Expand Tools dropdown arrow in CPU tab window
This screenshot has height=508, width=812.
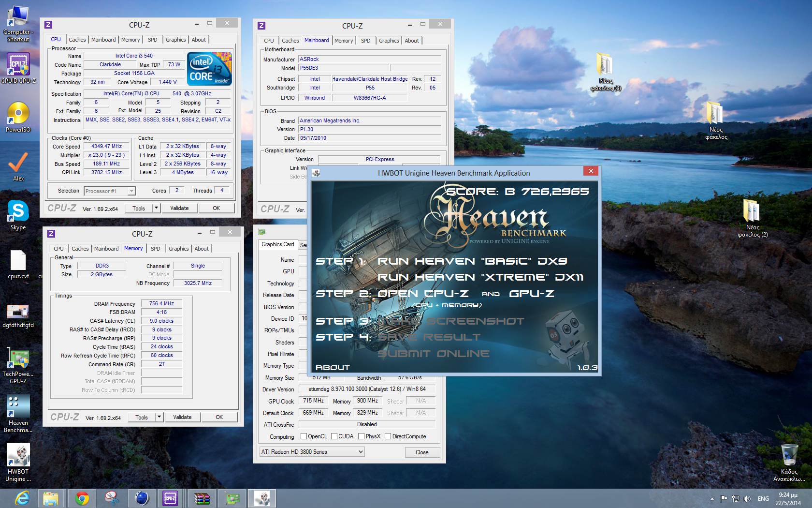pos(156,208)
